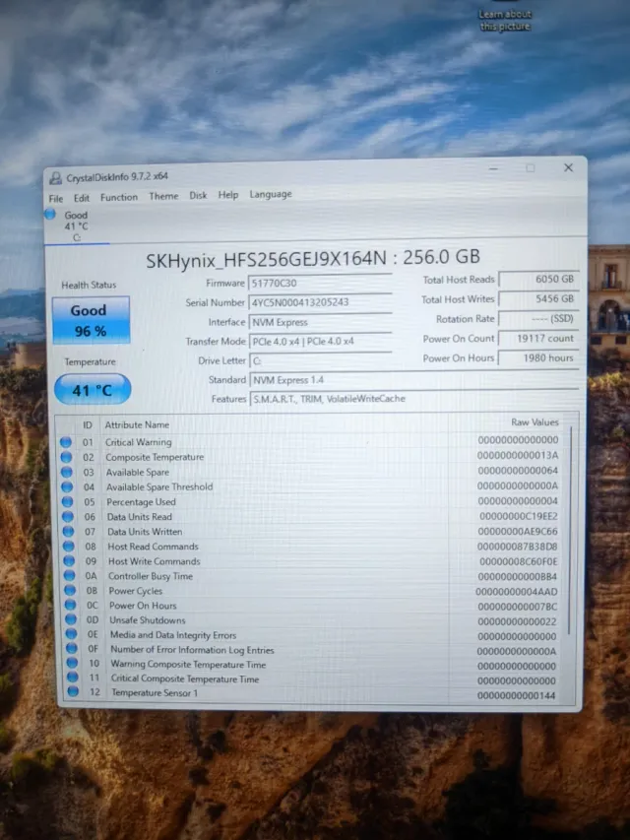Viewport: 630px width, 840px height.
Task: Click the Interface field NVM Express
Action: coord(320,322)
